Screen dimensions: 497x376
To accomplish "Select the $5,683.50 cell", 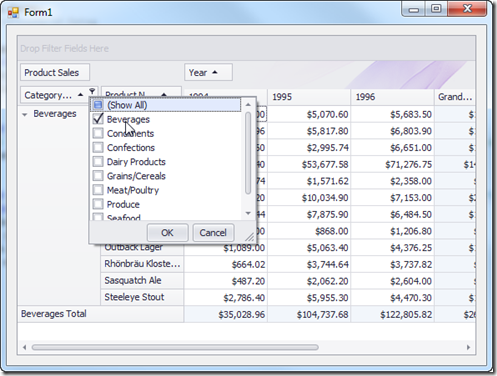I will (392, 114).
